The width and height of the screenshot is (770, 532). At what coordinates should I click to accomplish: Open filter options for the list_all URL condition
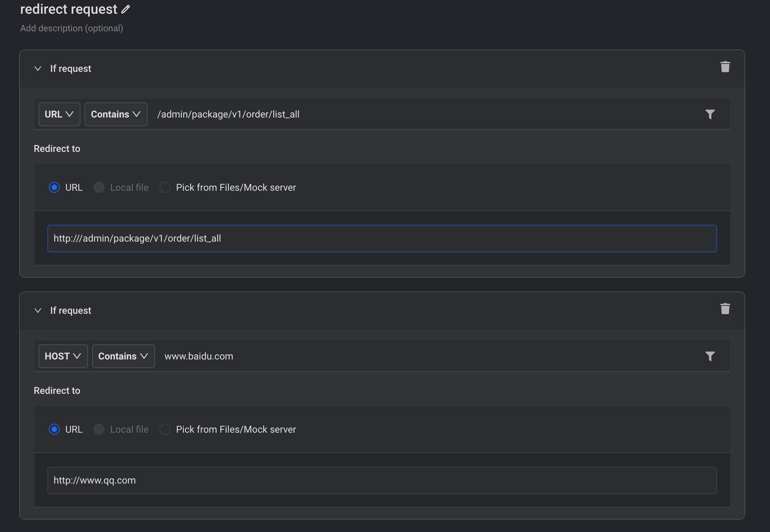pos(710,114)
